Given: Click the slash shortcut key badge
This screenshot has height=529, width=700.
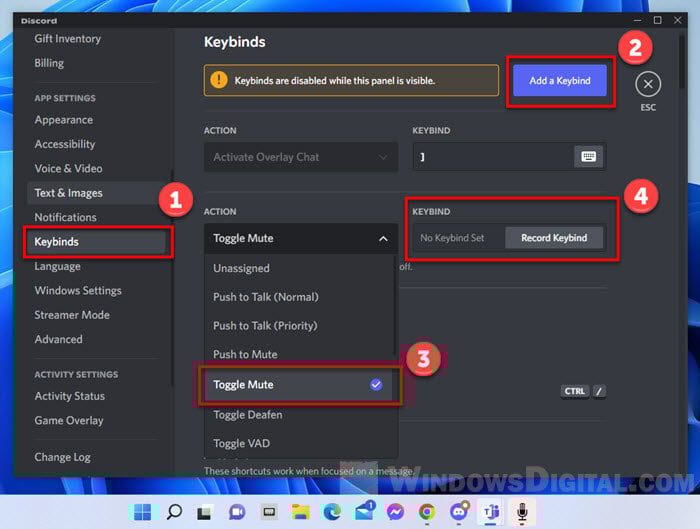Looking at the screenshot, I should click(599, 392).
